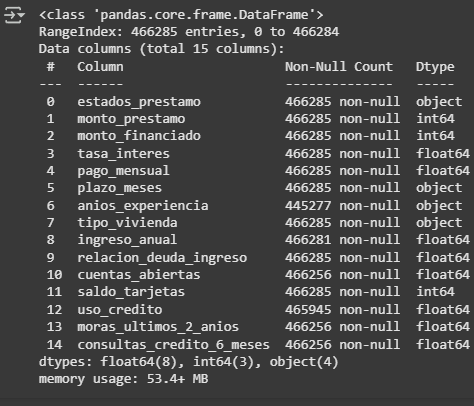Screen dimensions: 474x406
Task: Click the 'memory usage: 53.4+ MB' line
Action: pyautogui.click(x=123, y=379)
